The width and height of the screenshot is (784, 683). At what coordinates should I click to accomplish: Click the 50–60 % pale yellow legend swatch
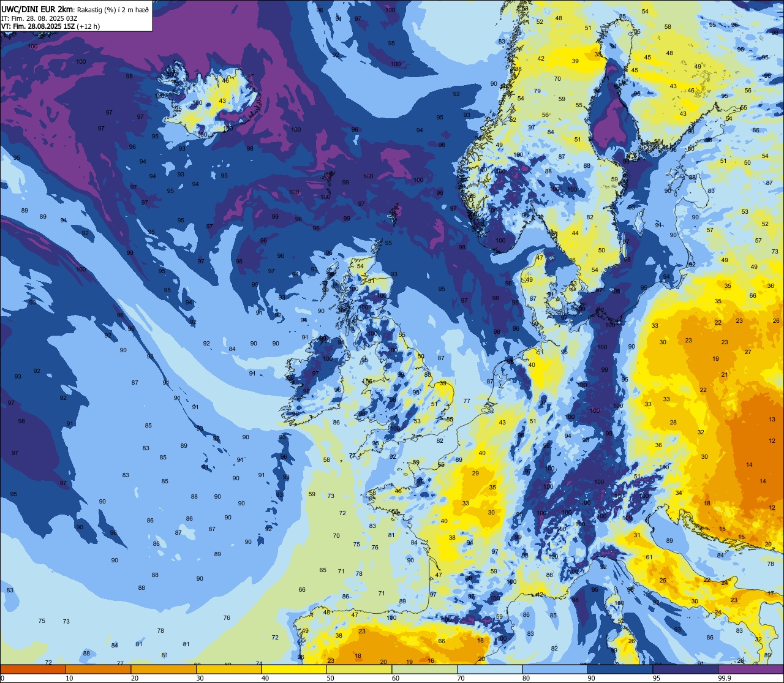(x=359, y=669)
